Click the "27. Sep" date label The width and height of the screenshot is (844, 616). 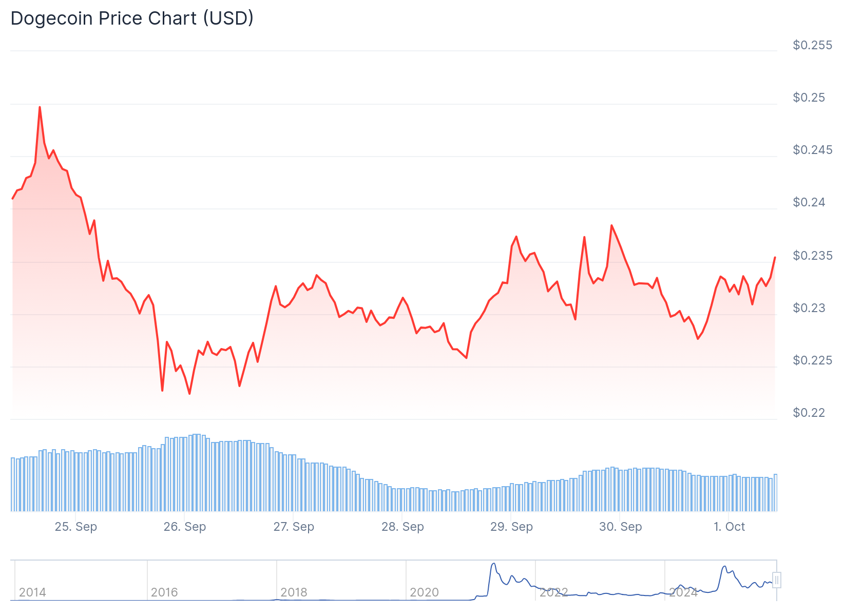click(294, 527)
